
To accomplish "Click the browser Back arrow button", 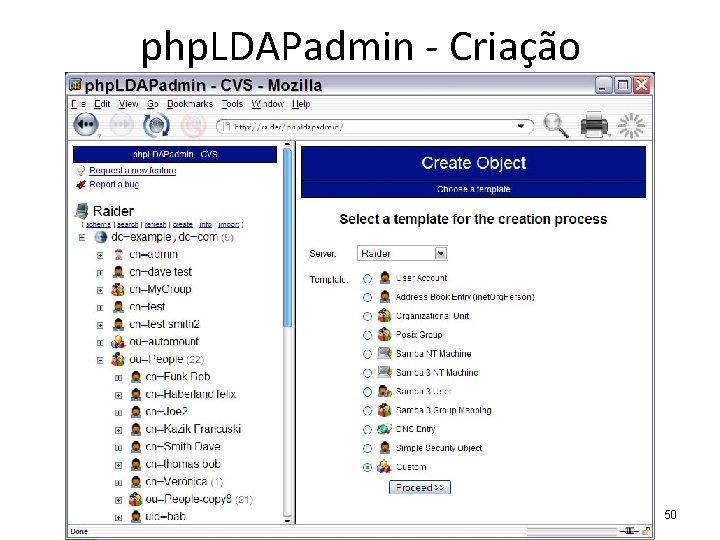I will 86,124.
